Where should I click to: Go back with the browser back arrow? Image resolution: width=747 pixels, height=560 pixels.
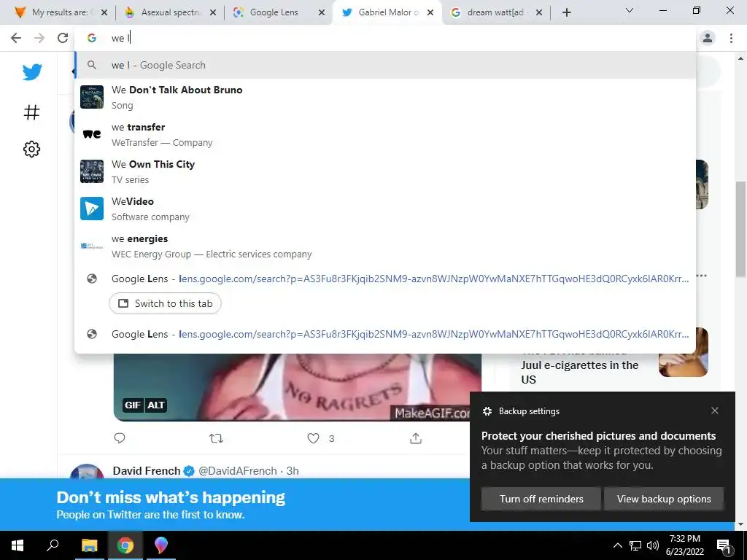click(x=16, y=38)
